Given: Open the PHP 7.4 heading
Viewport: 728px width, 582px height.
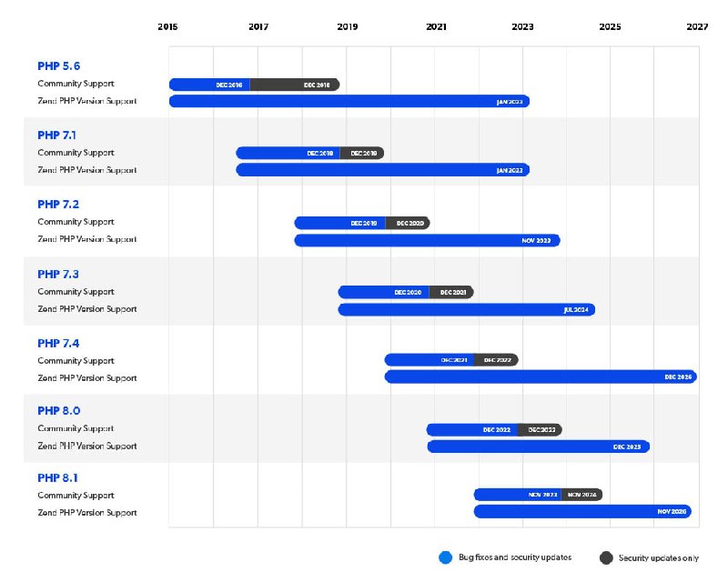Looking at the screenshot, I should (x=58, y=344).
